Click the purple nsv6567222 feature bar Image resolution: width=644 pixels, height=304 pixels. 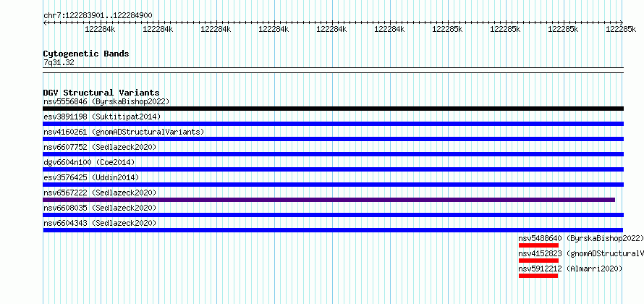point(329,200)
